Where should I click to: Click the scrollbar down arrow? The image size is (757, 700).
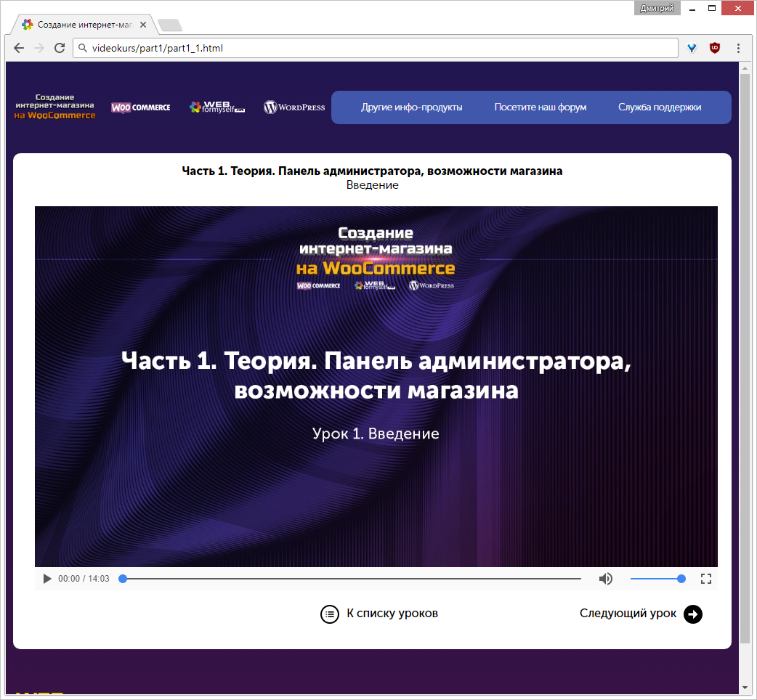[x=745, y=687]
